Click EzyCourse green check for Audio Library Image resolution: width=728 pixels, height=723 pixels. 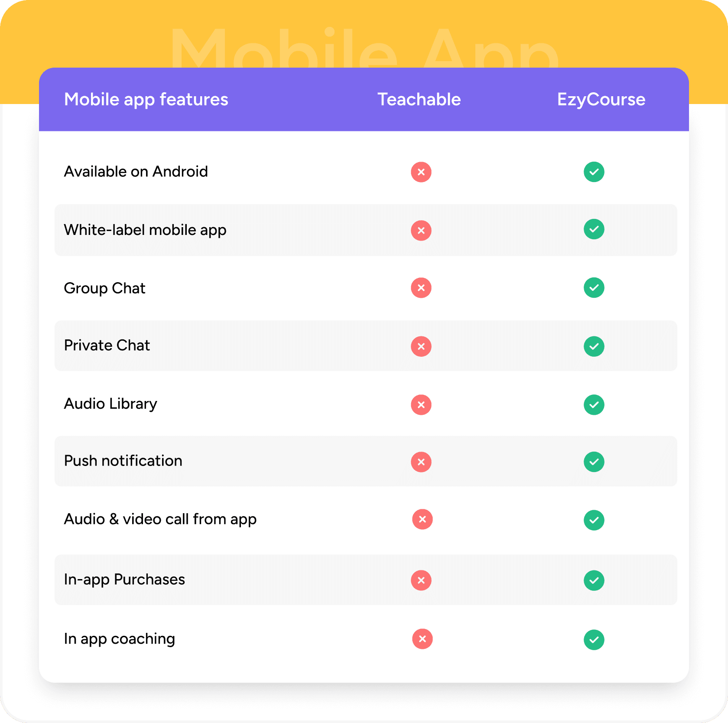point(594,405)
